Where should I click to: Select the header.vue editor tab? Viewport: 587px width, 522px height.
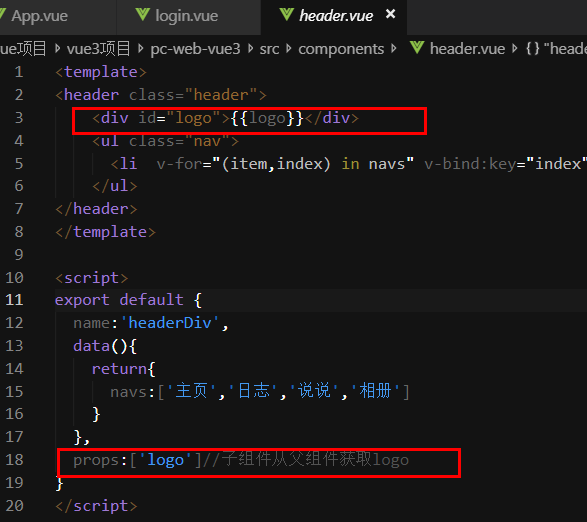pos(336,16)
